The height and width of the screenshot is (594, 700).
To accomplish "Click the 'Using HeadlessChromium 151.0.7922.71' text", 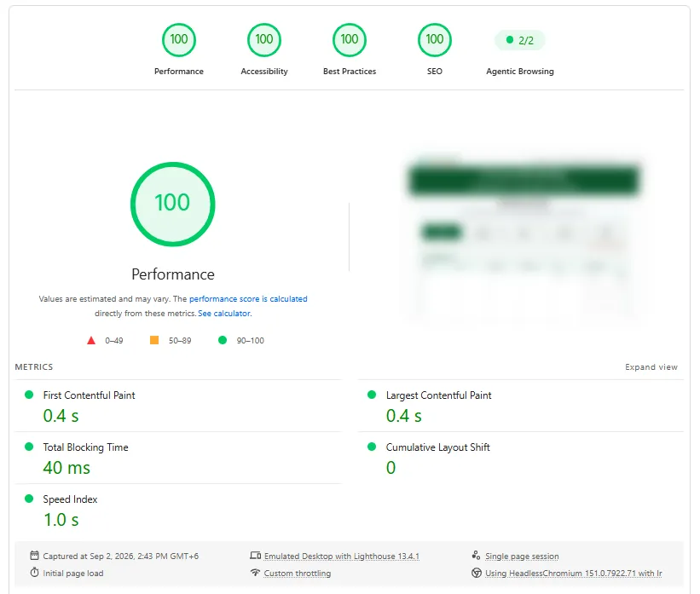I will [x=574, y=573].
